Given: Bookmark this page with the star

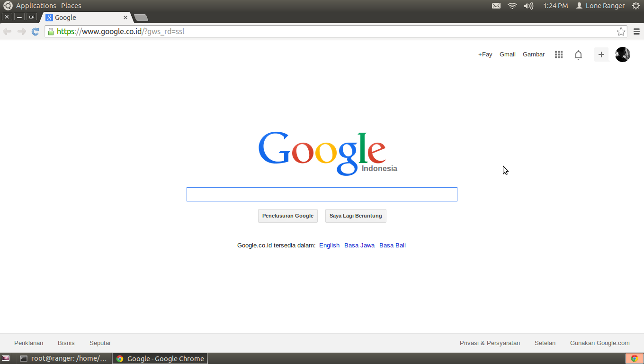Looking at the screenshot, I should click(621, 32).
